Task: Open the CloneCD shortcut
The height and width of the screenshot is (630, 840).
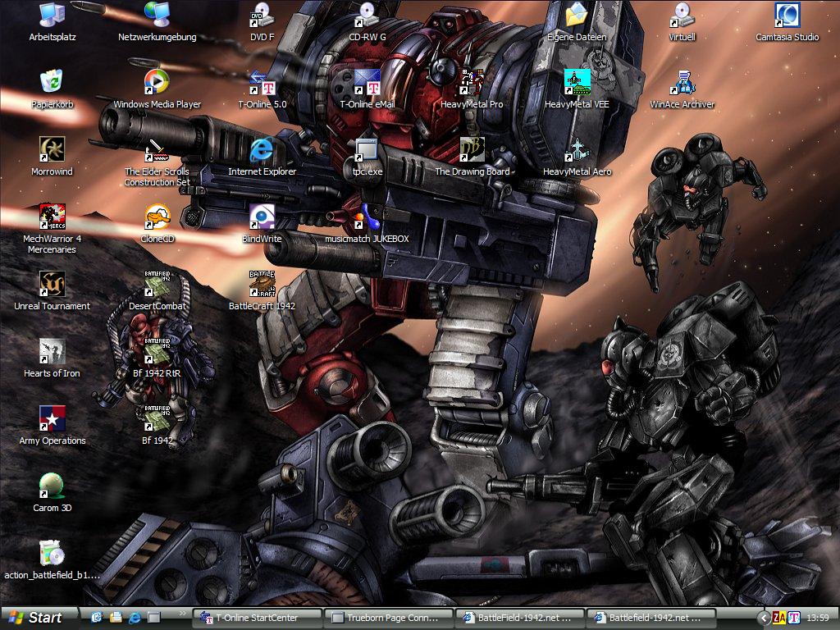Action: pyautogui.click(x=157, y=224)
